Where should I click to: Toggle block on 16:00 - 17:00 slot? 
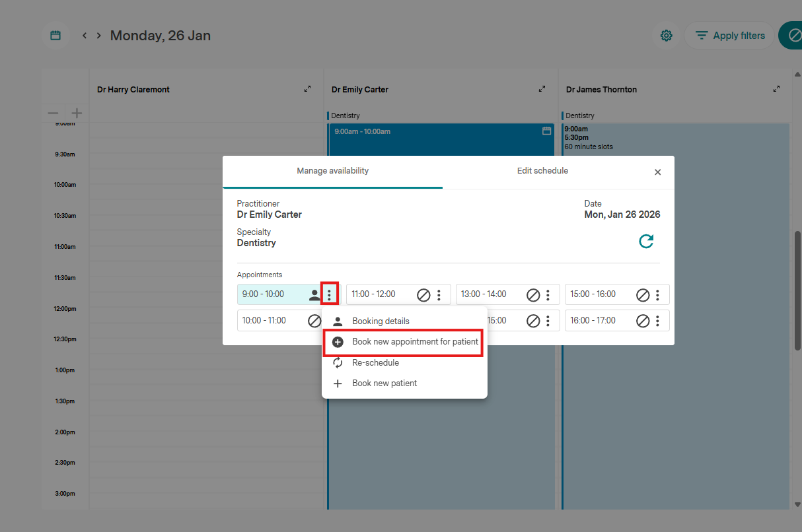[x=643, y=321]
